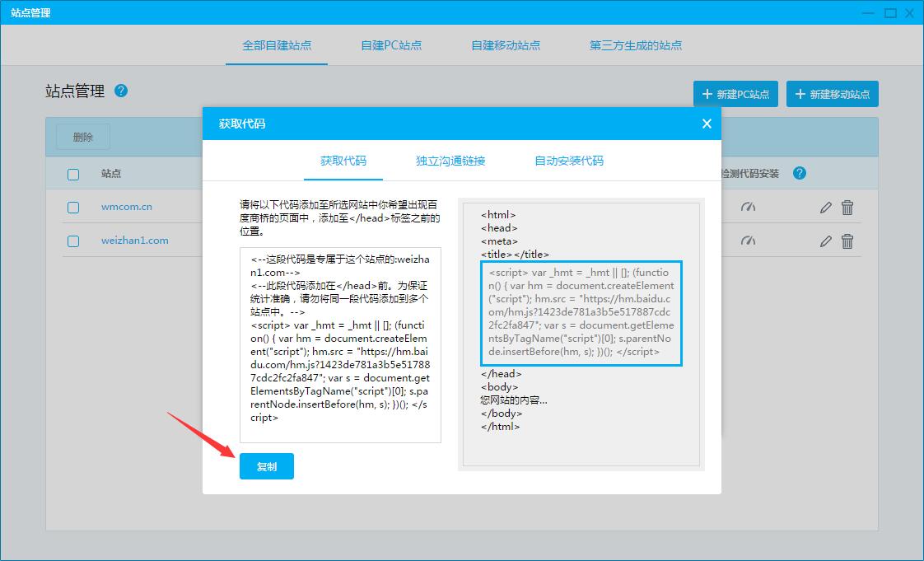Switch to the 自建移动站点 tab

click(x=505, y=46)
